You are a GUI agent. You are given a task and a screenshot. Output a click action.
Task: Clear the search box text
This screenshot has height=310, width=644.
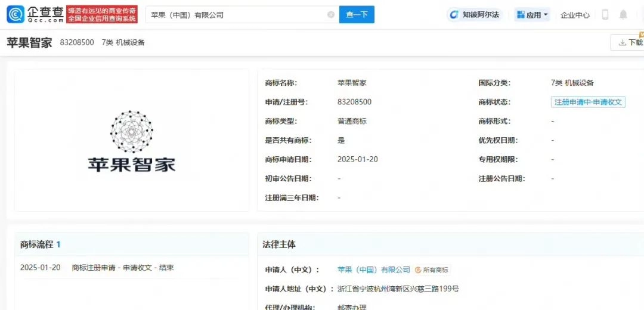[330, 15]
